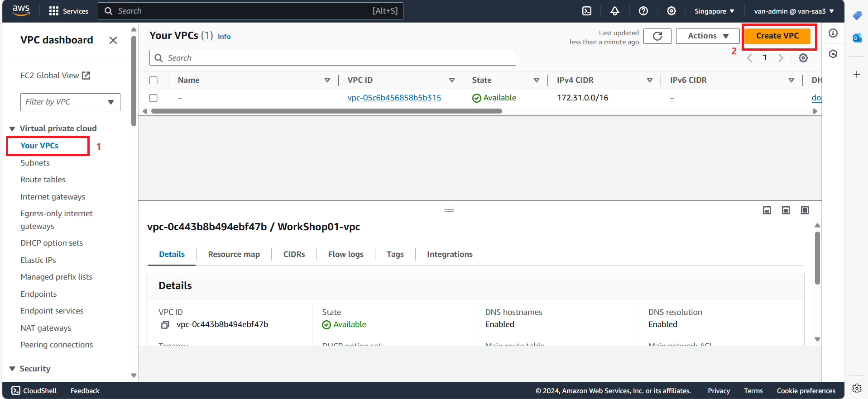Image resolution: width=868 pixels, height=399 pixels.
Task: Close the VPC dashboard sidebar
Action: pos(113,40)
